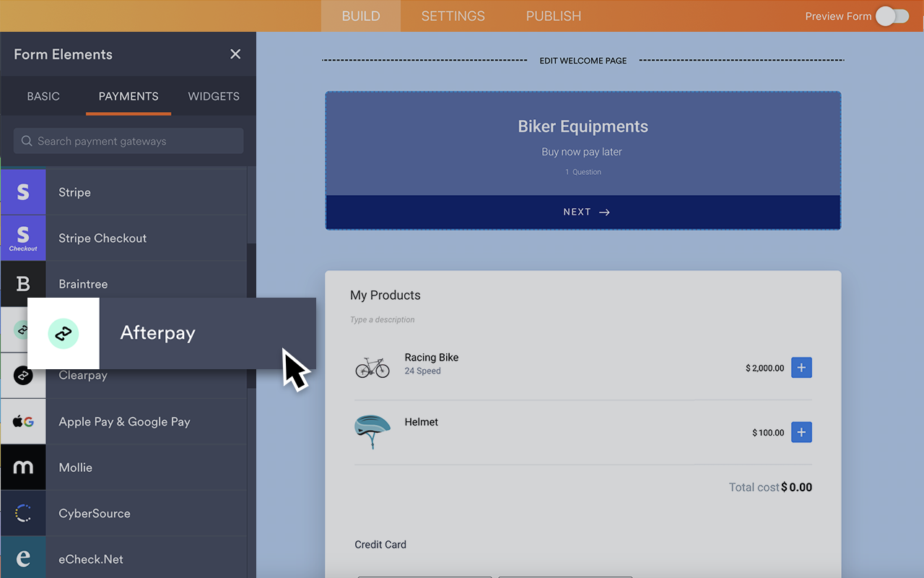Click the Afterpay gateway icon

[63, 333]
